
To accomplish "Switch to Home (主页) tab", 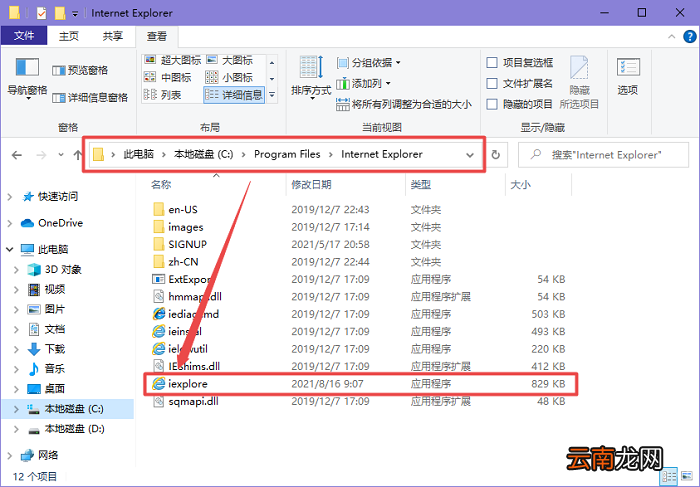I will pos(69,36).
